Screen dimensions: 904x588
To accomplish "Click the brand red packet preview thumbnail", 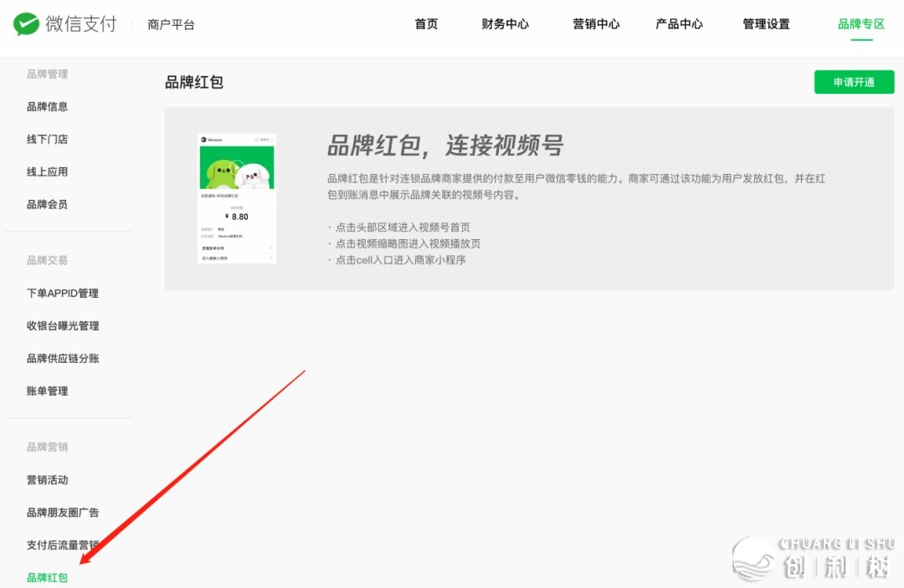I will point(237,199).
